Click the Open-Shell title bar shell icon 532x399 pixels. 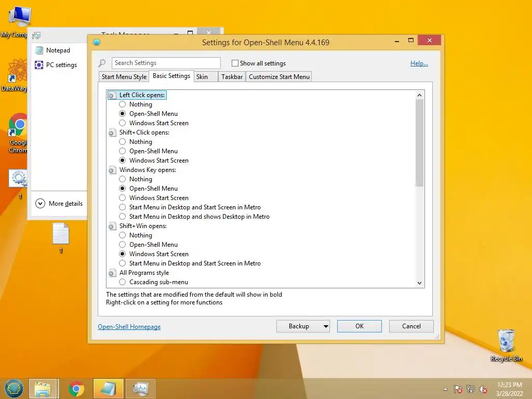97,43
